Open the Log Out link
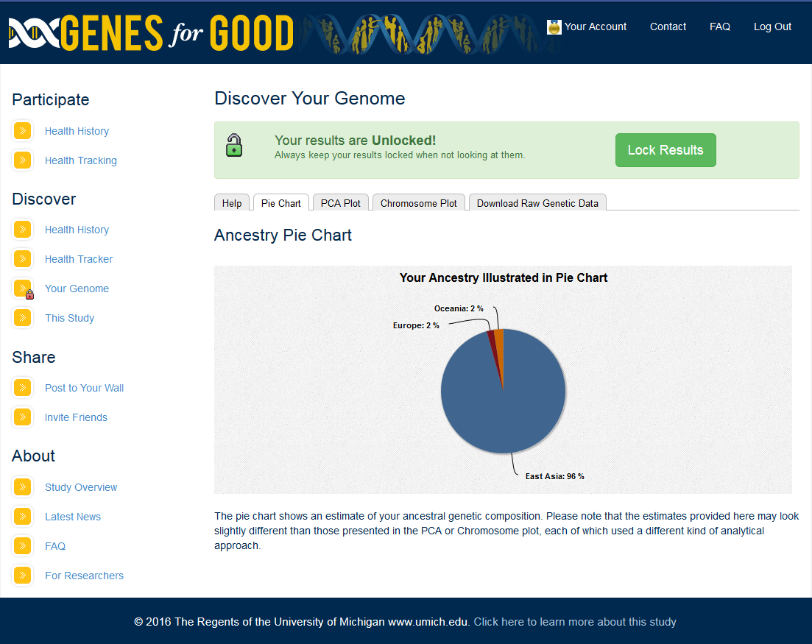 coord(772,26)
